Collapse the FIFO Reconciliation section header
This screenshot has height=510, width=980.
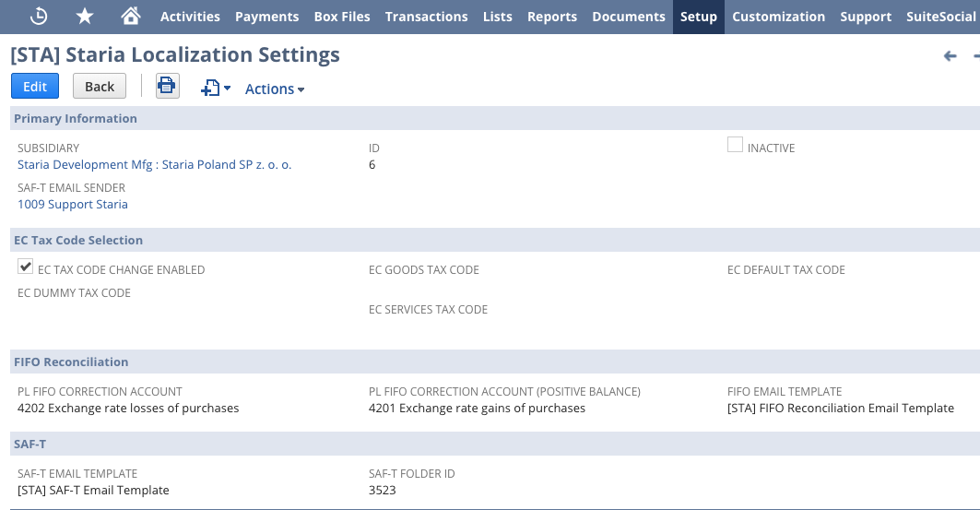pyautogui.click(x=495, y=362)
